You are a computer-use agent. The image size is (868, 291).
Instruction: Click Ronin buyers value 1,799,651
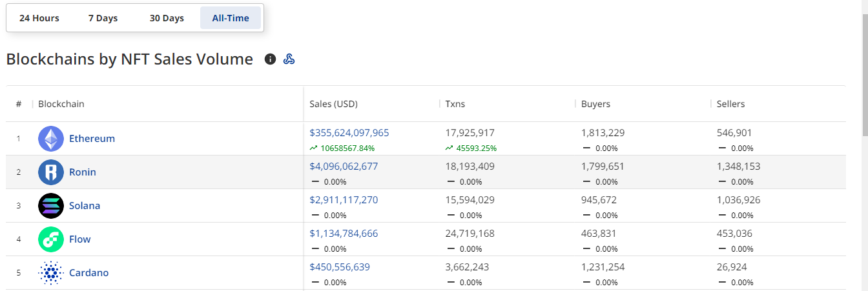point(603,166)
